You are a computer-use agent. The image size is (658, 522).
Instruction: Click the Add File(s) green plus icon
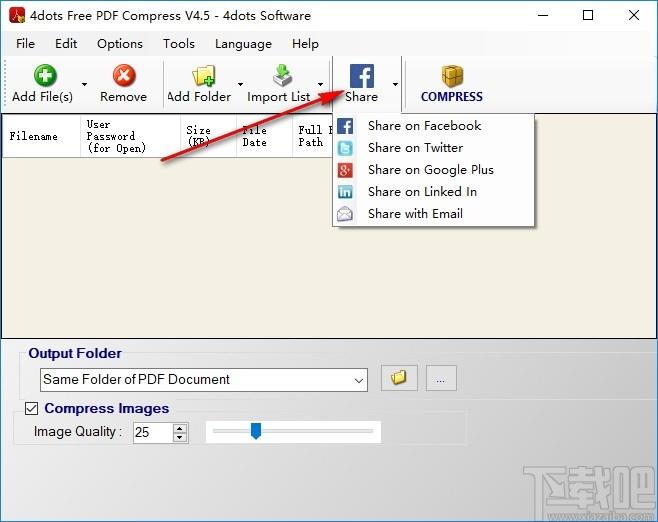[x=45, y=76]
